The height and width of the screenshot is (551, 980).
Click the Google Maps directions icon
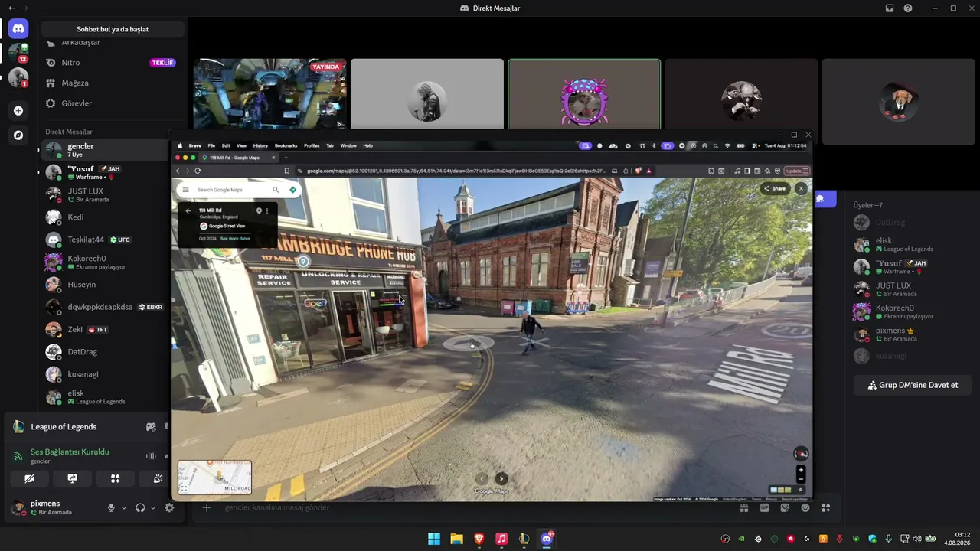292,190
